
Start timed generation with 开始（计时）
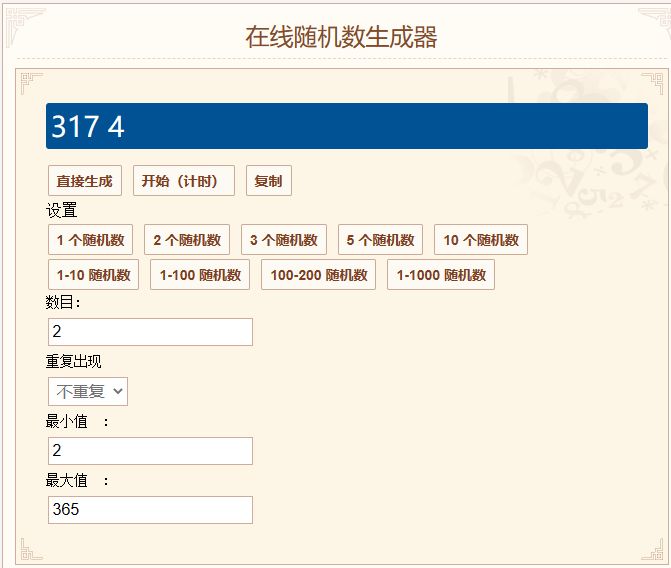pyautogui.click(x=184, y=181)
